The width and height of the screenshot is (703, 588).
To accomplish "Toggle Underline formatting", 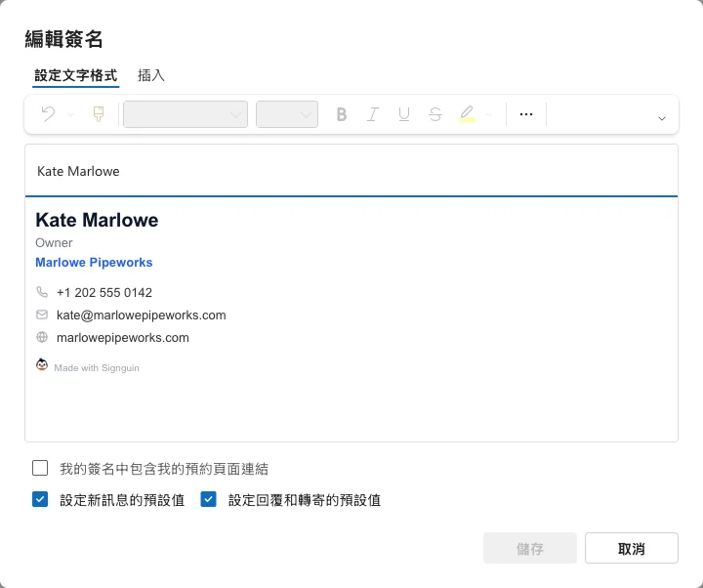I will click(x=404, y=114).
